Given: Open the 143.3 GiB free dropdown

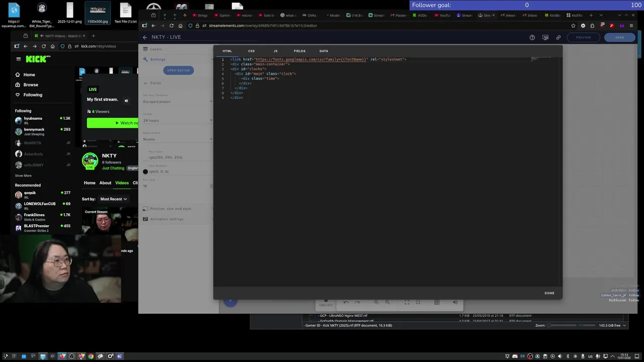Looking at the screenshot, I should click(x=612, y=325).
